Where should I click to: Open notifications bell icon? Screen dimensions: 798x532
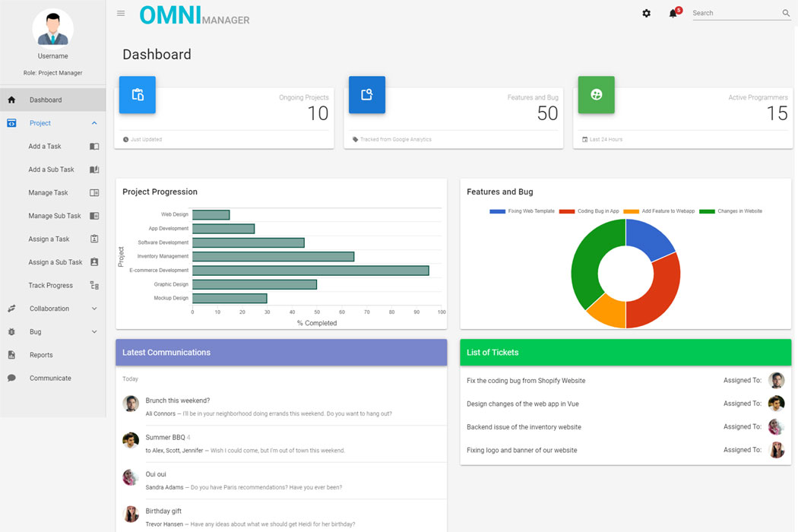673,14
